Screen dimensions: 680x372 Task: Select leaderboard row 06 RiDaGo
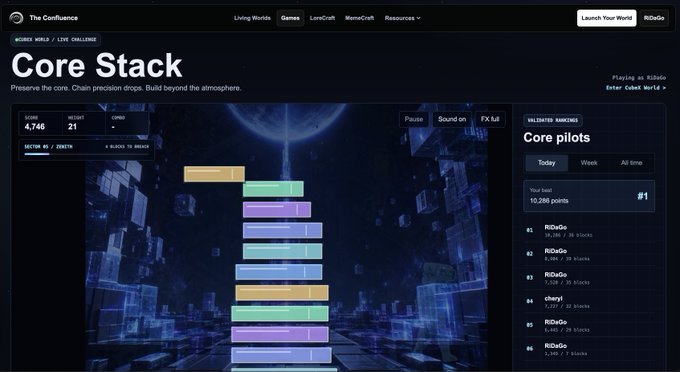point(589,349)
